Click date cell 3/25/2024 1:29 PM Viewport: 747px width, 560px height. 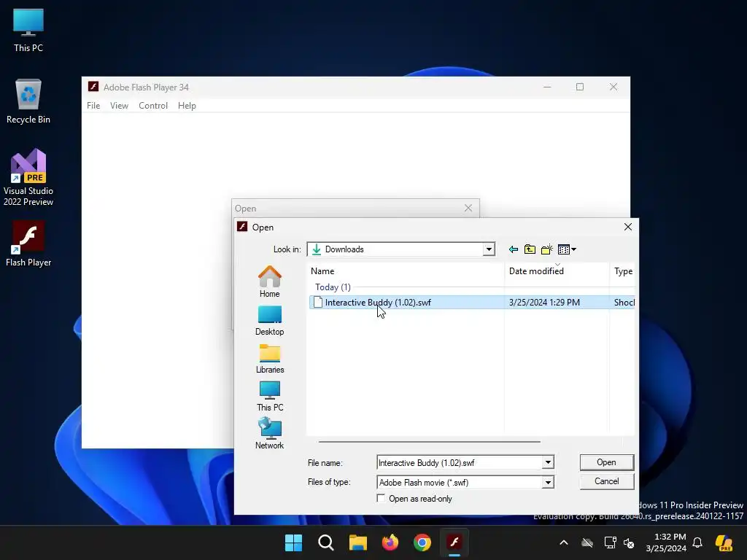(544, 303)
